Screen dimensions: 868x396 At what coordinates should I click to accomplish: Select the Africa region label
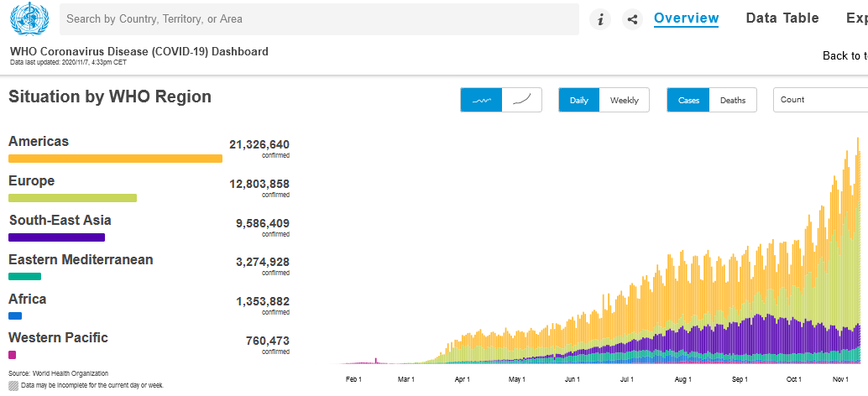click(28, 300)
